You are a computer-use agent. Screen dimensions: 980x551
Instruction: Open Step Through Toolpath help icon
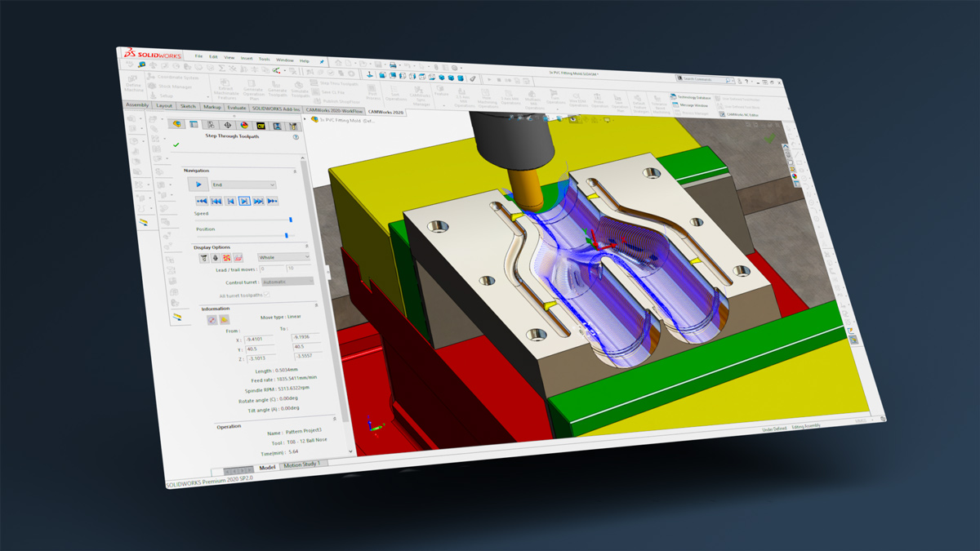point(296,137)
